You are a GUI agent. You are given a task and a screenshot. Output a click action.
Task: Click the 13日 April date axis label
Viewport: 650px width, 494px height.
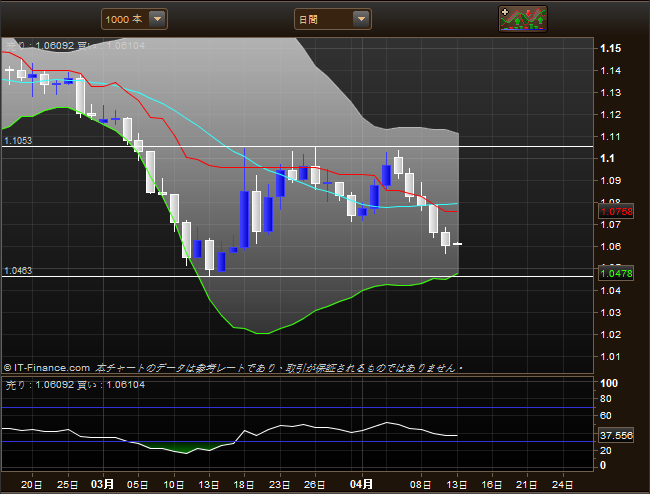click(x=457, y=484)
